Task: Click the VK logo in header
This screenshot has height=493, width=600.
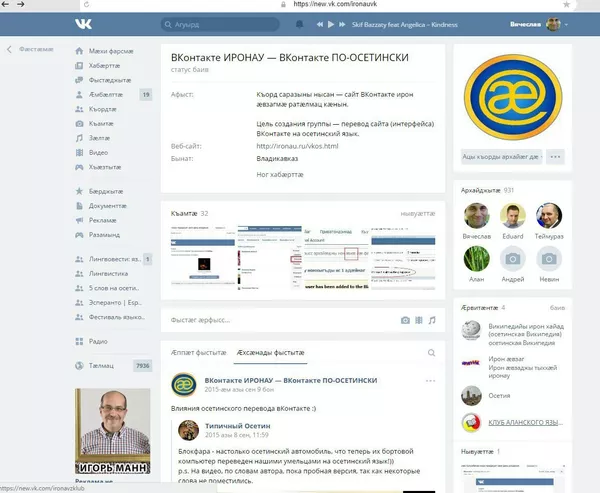Action: point(83,24)
